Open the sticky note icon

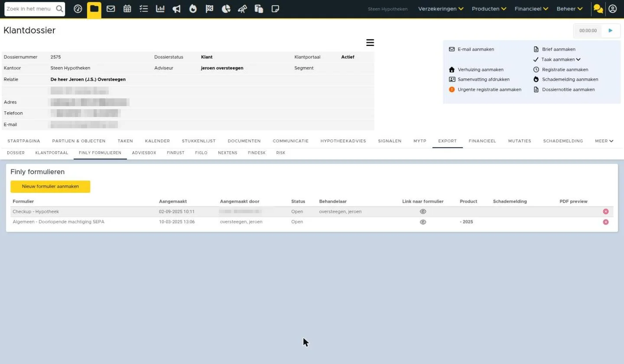(x=275, y=9)
